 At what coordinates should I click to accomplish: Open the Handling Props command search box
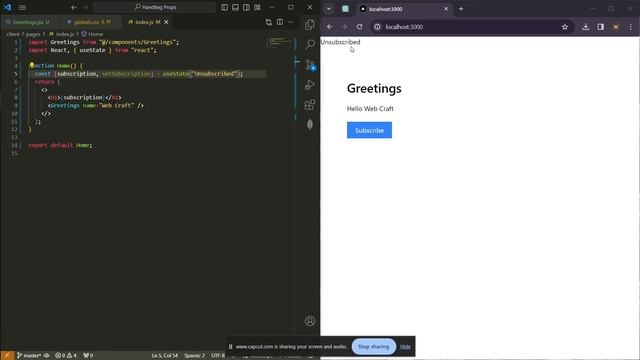[x=155, y=7]
